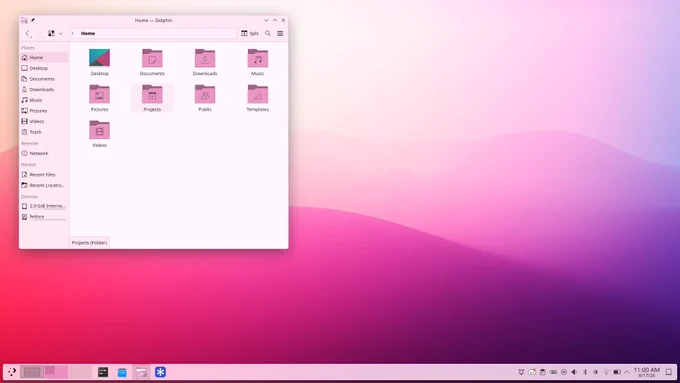The width and height of the screenshot is (680, 383).
Task: Switch to second virtual desktop in pager
Action: [56, 372]
